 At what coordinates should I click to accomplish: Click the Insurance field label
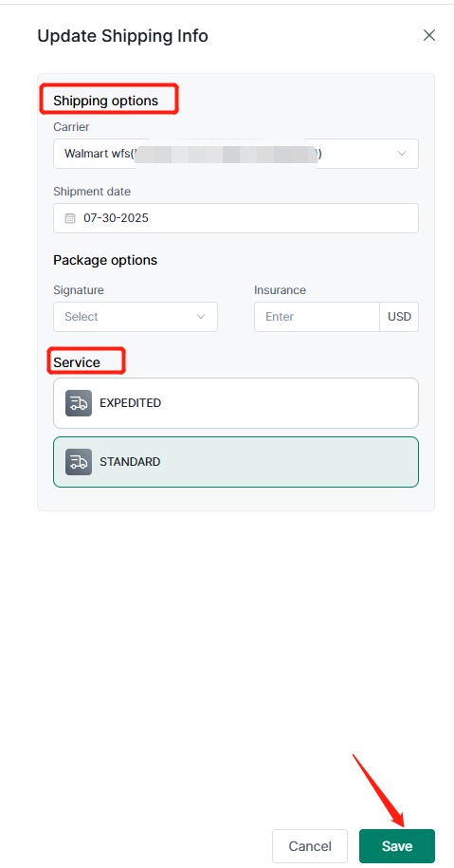[x=280, y=289]
